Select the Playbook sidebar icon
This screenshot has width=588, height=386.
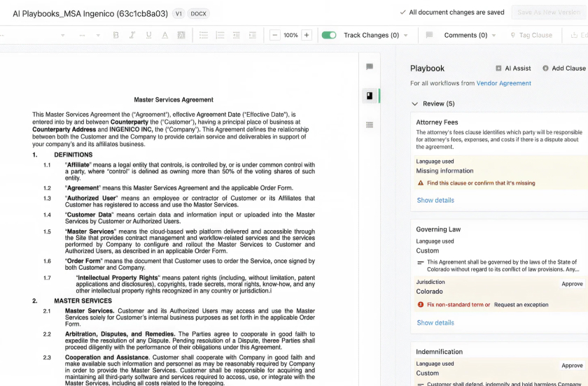pyautogui.click(x=370, y=96)
